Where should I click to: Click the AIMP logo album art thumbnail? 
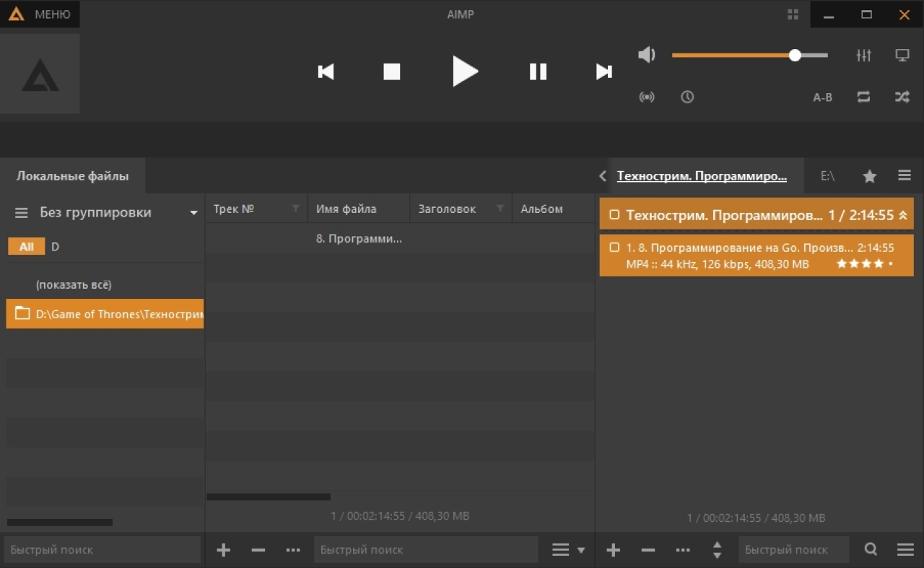click(40, 74)
